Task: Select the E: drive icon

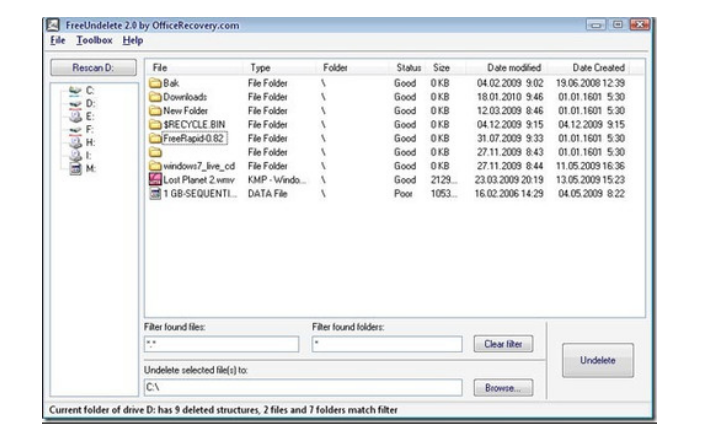Action: (x=75, y=116)
